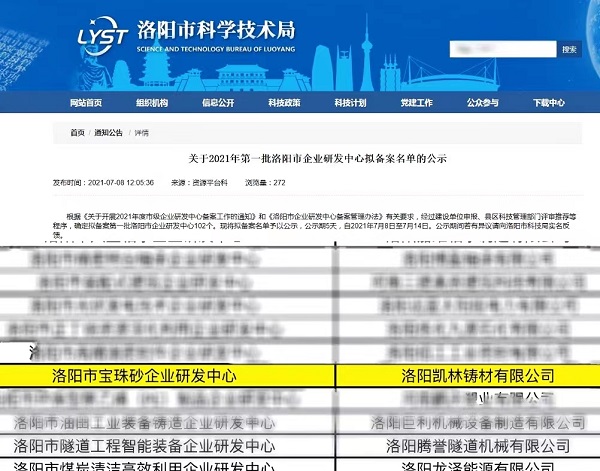The height and width of the screenshot is (471, 600).
Task: Open 科技政策 navigation item
Action: click(284, 103)
